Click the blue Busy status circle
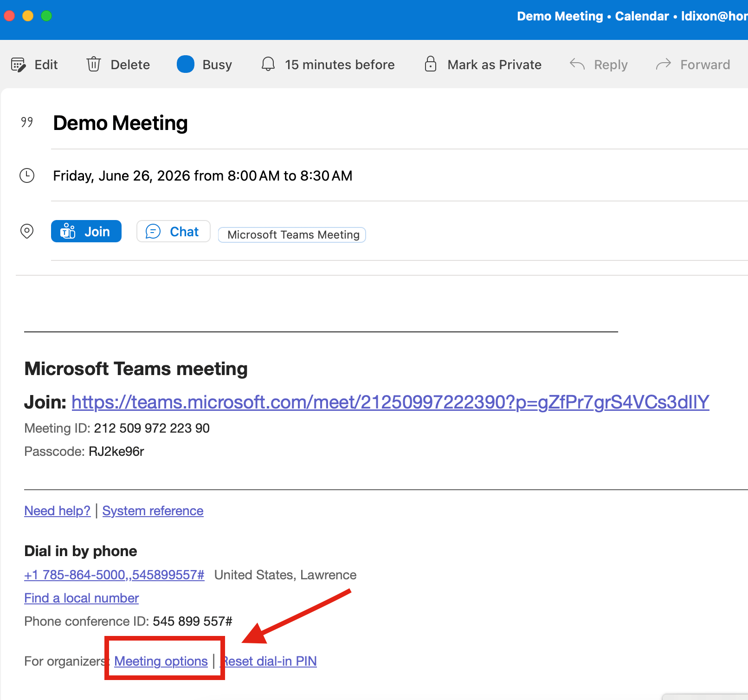 [x=186, y=64]
